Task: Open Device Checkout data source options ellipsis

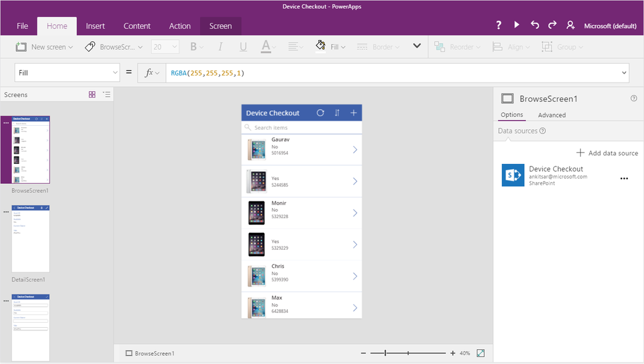Action: pos(624,178)
